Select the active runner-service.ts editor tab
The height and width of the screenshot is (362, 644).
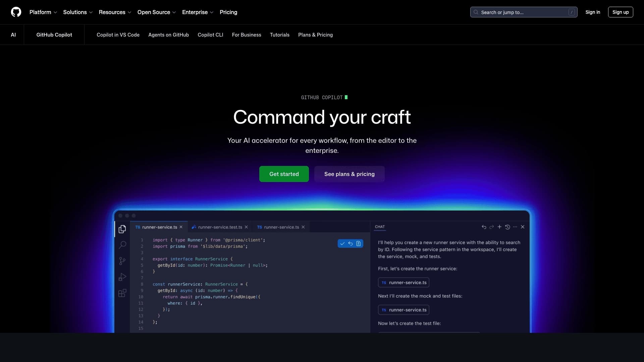pos(159,227)
